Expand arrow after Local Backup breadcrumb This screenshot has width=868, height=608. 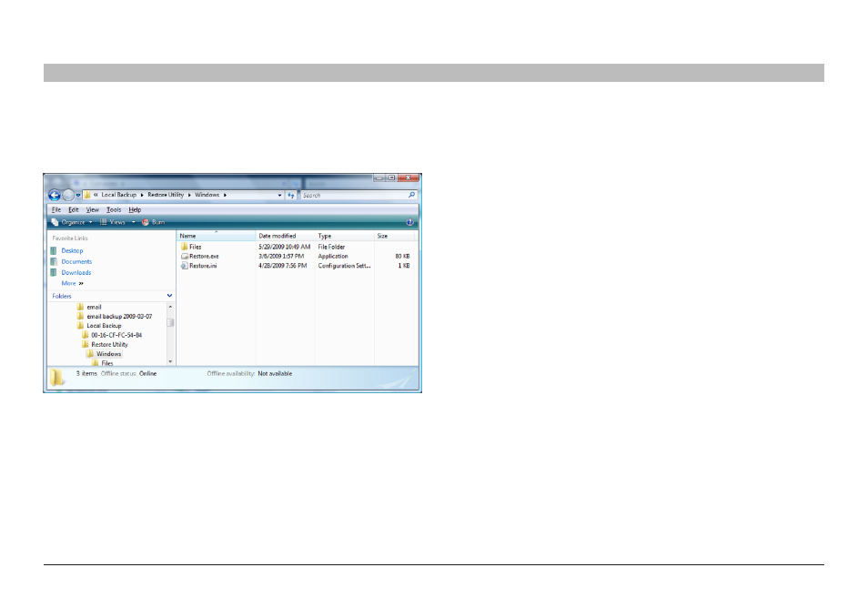tap(142, 195)
